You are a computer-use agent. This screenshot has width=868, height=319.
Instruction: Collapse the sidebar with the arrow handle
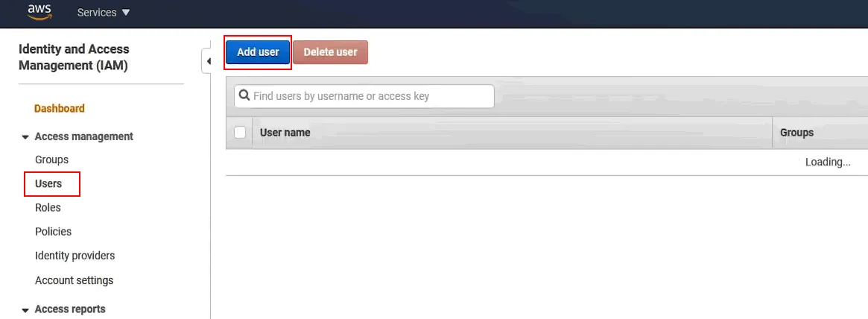point(207,61)
